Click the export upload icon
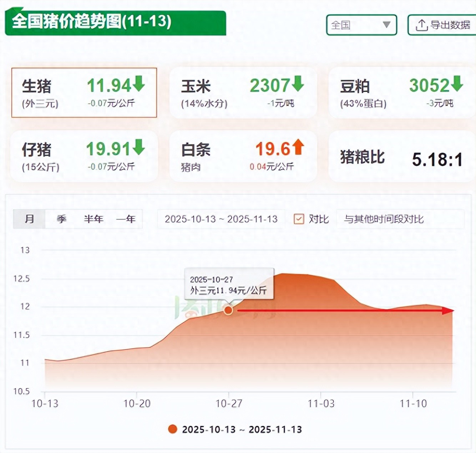This screenshot has height=453, width=476. (421, 25)
